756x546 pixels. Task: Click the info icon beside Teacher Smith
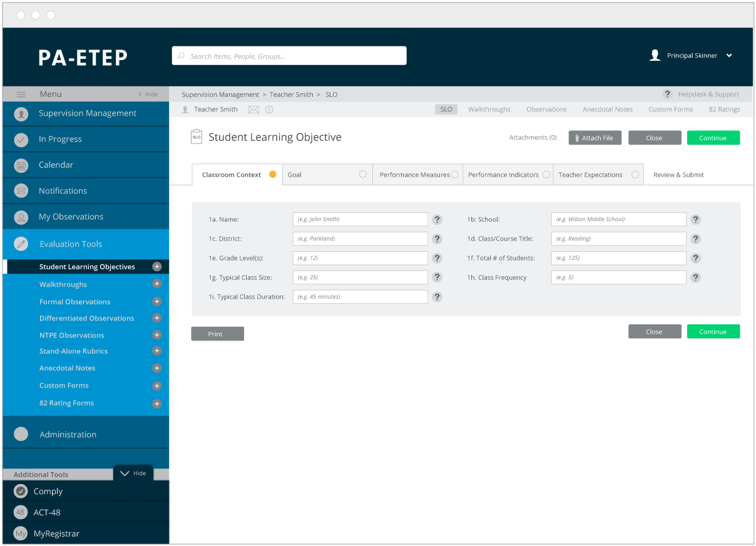point(269,110)
